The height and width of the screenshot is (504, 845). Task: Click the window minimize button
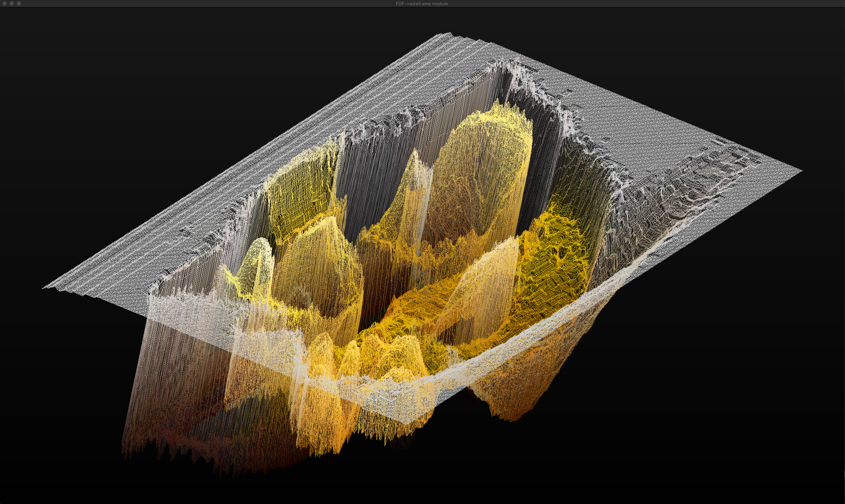(x=12, y=3)
